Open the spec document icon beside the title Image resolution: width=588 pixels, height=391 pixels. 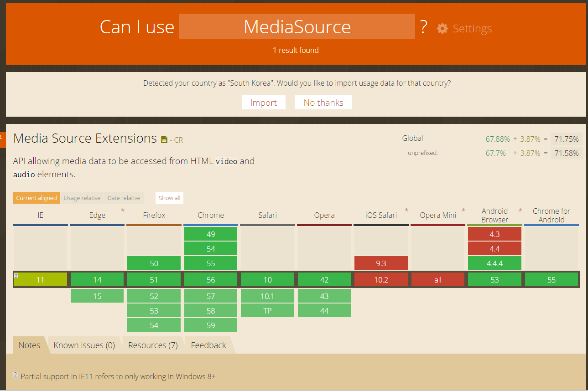coord(164,139)
